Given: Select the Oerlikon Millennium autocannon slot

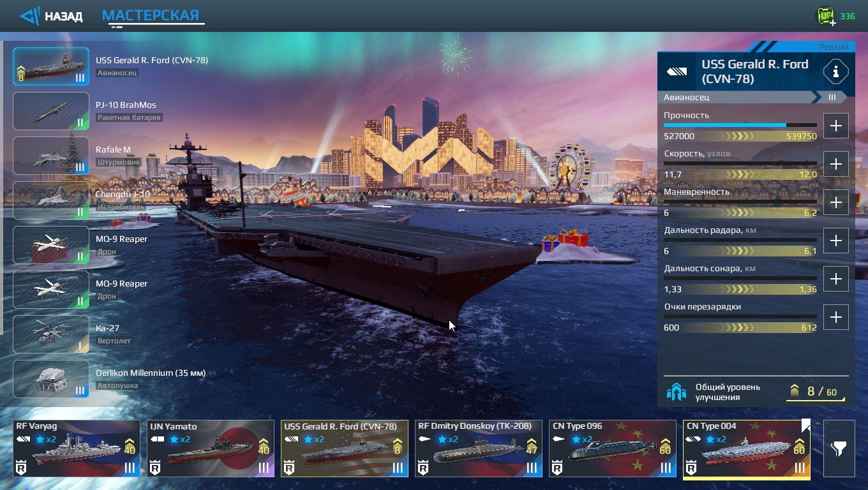Looking at the screenshot, I should tap(51, 379).
